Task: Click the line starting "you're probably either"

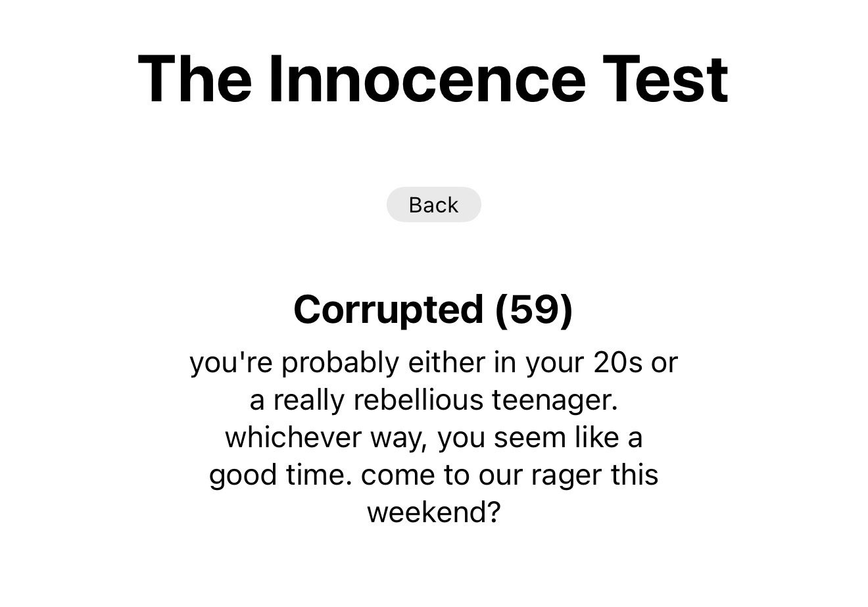Action: point(433,363)
